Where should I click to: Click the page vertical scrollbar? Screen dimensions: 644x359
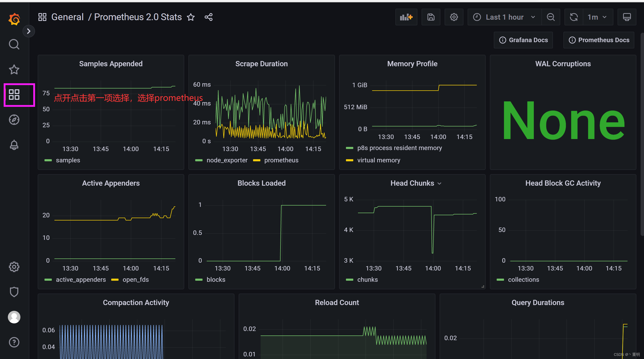coord(642,134)
